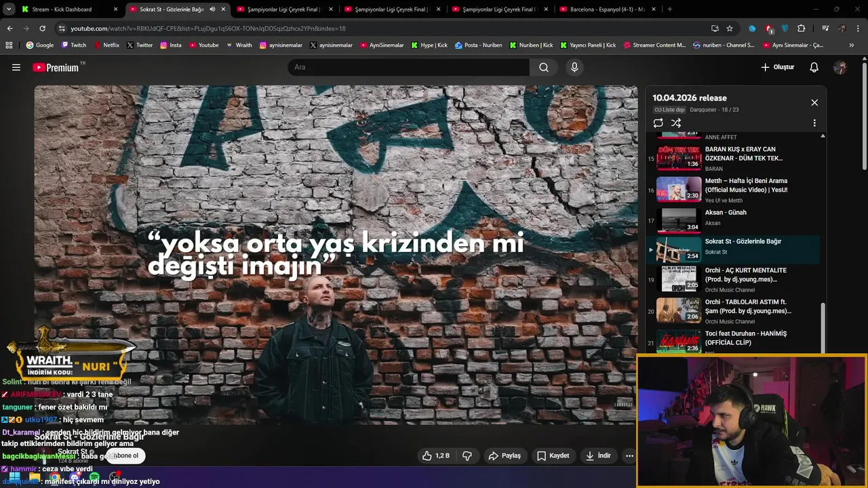
Task: Open the Twitter bookmark
Action: [139, 45]
